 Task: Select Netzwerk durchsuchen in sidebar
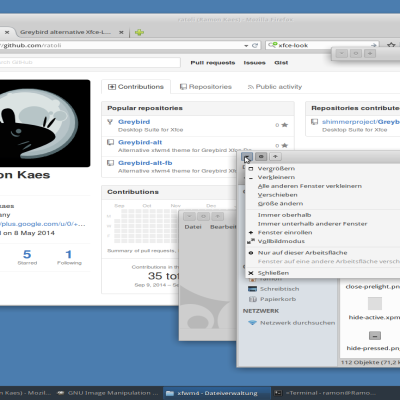pos(292,323)
